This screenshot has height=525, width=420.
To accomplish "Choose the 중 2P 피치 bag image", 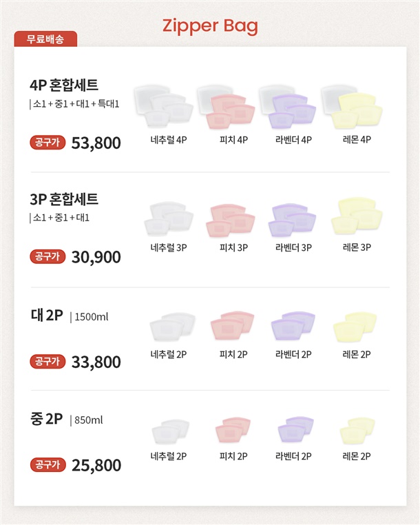I will tap(233, 430).
